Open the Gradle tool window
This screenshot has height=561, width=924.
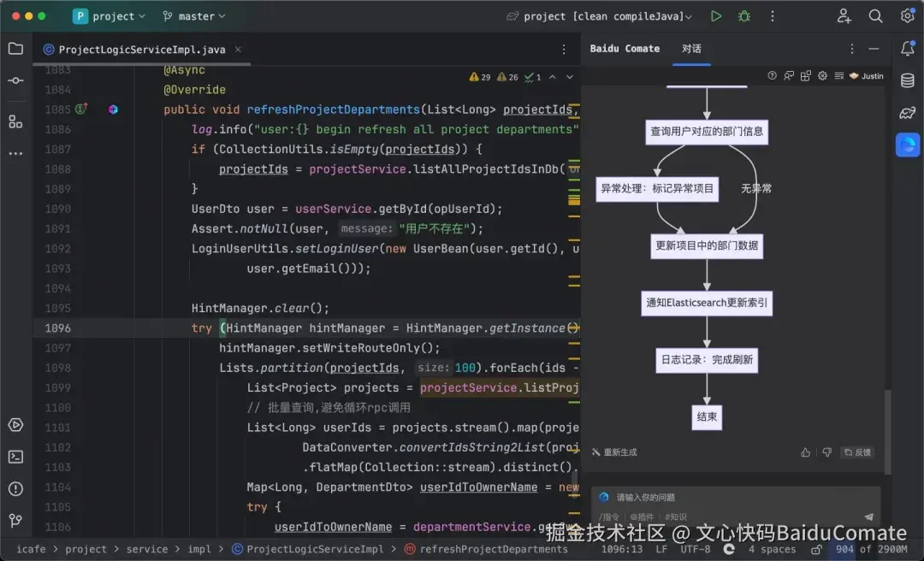(908, 112)
